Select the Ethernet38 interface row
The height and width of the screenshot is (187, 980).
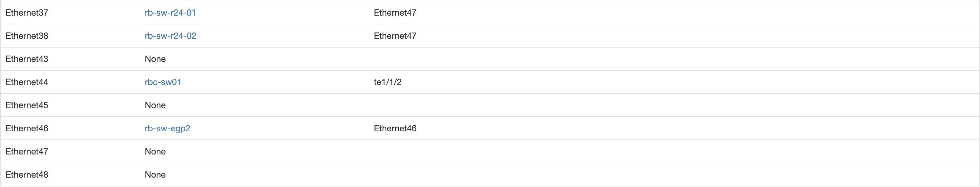(27, 36)
